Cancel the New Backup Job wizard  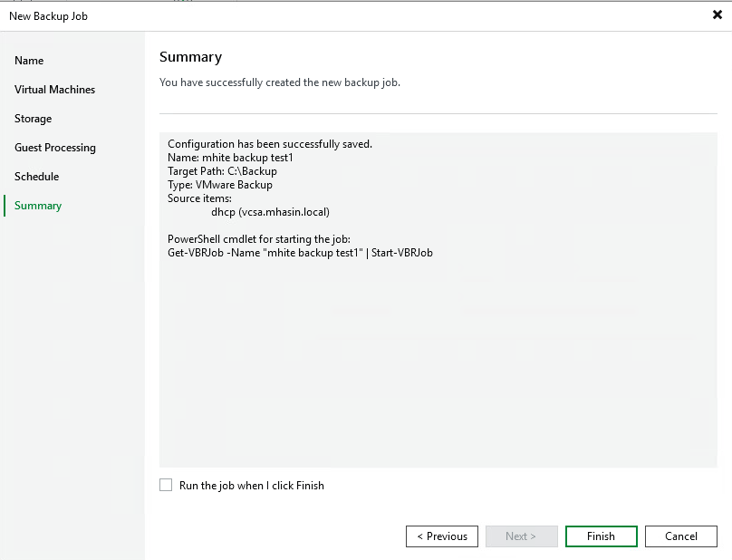coord(680,536)
